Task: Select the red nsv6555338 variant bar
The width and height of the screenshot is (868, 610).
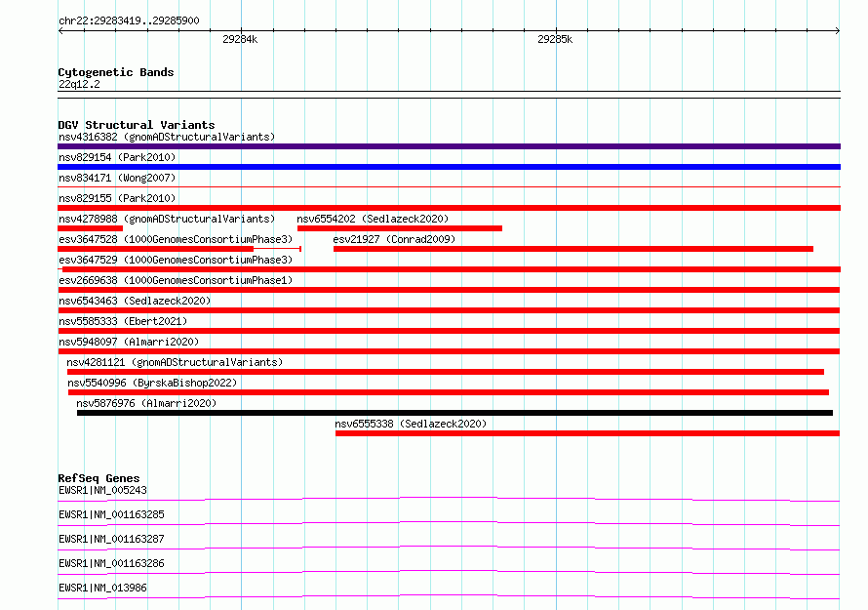Action: click(587, 433)
